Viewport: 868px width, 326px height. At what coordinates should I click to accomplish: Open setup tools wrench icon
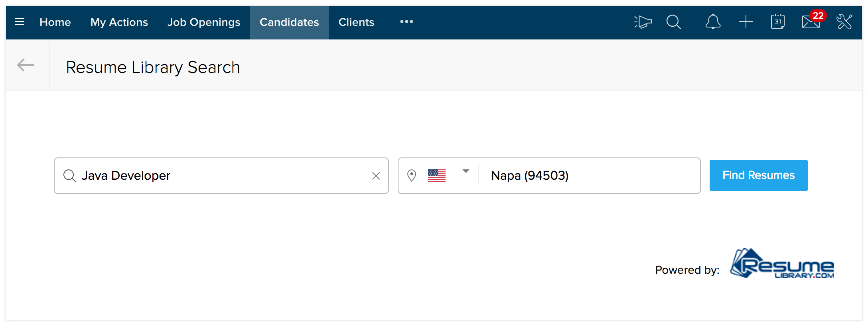(x=844, y=22)
